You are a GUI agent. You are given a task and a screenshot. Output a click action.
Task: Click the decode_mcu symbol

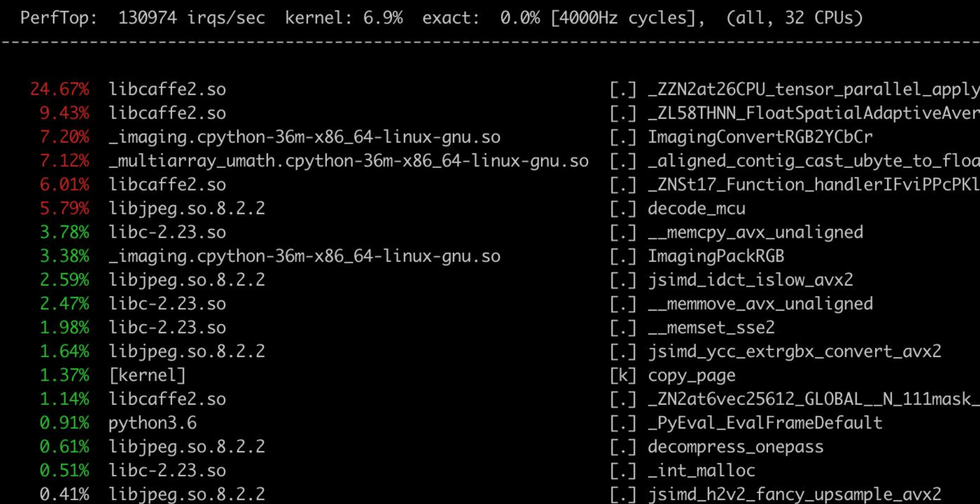point(696,209)
